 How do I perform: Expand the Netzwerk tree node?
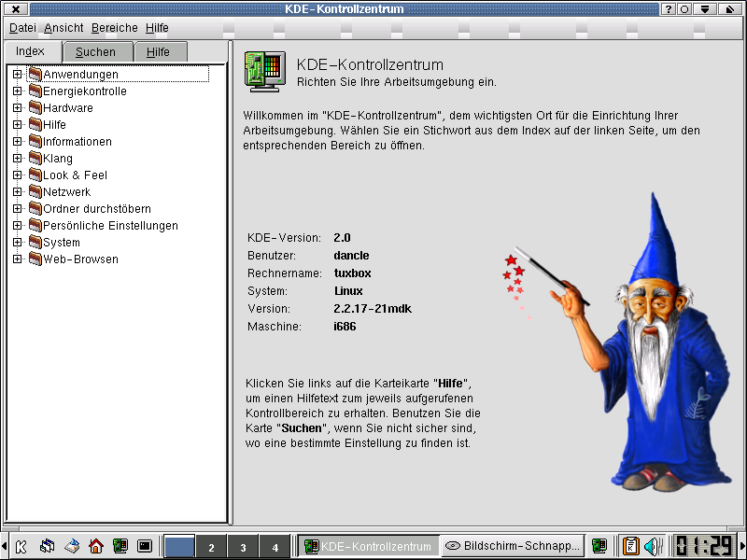click(x=17, y=192)
